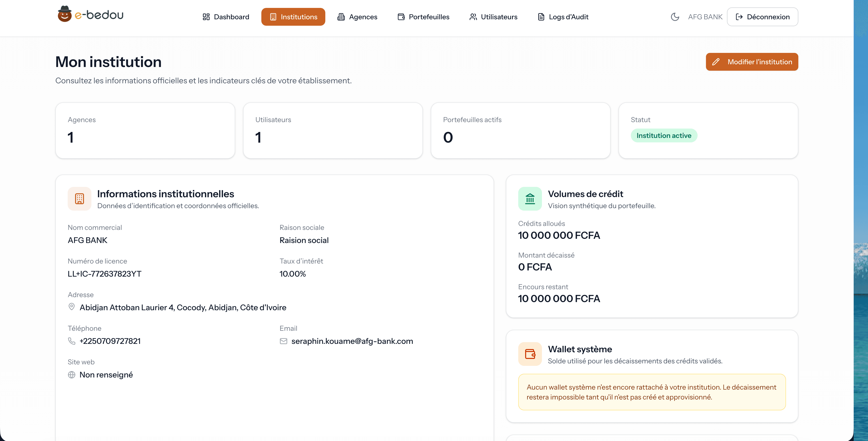Image resolution: width=868 pixels, height=441 pixels.
Task: Switch to the Utilisateurs tab
Action: click(493, 17)
